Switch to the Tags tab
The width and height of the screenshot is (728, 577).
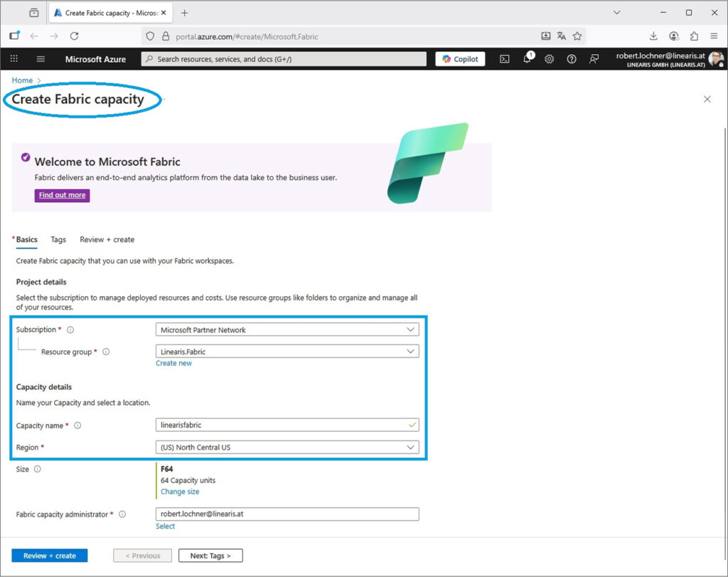58,240
